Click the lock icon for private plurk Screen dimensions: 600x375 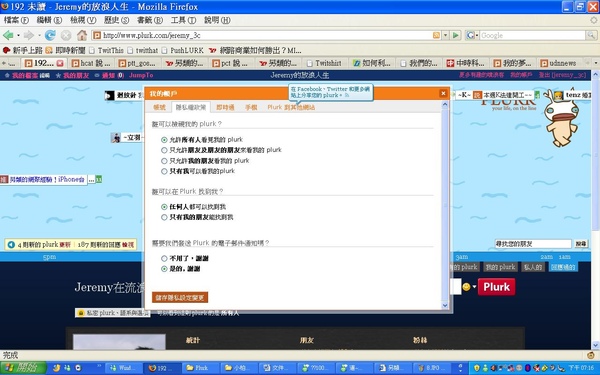[81, 313]
